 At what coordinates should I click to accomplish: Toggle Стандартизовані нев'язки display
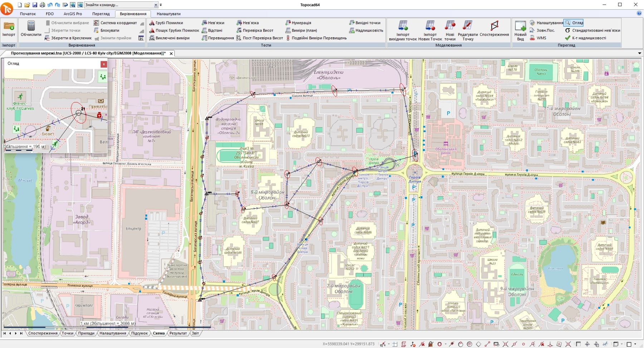592,30
